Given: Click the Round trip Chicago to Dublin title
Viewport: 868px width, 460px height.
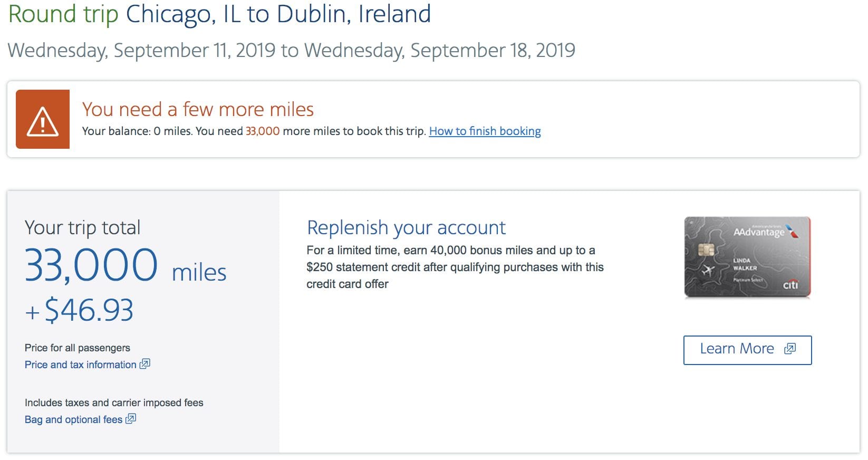Looking at the screenshot, I should coord(219,14).
